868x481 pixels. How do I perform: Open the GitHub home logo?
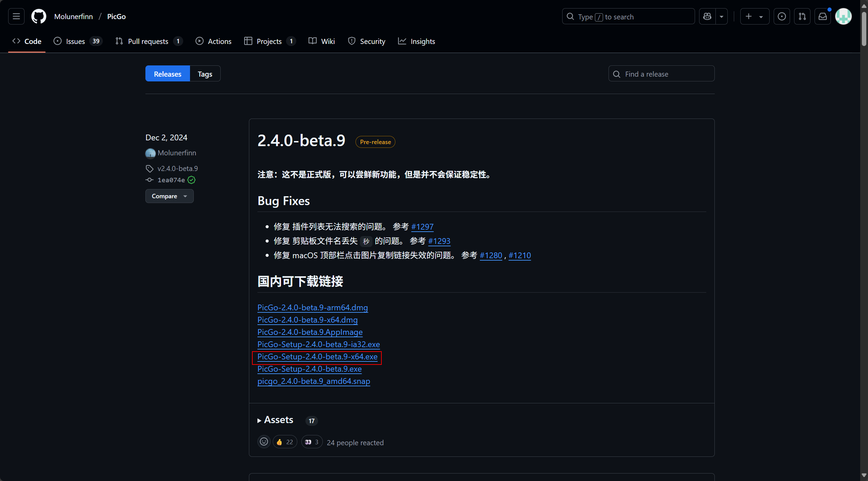pyautogui.click(x=38, y=16)
